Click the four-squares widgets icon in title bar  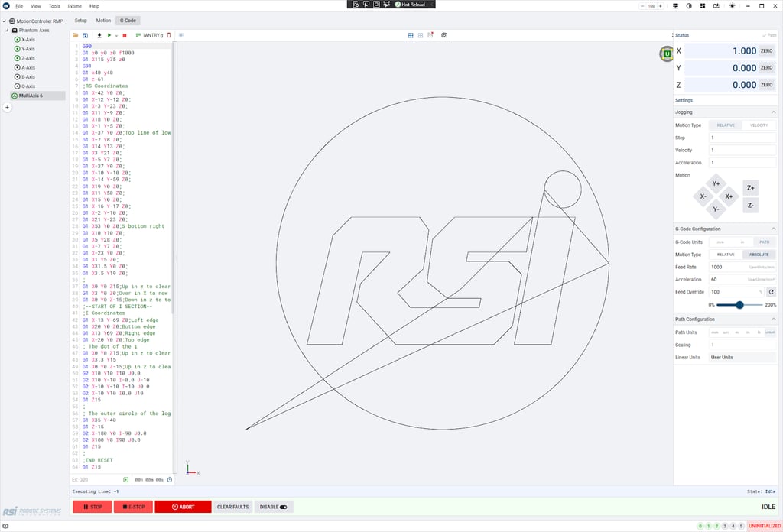click(703, 6)
